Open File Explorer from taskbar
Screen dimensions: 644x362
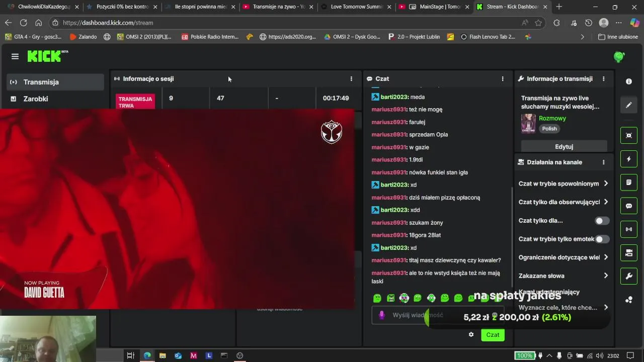point(163,355)
